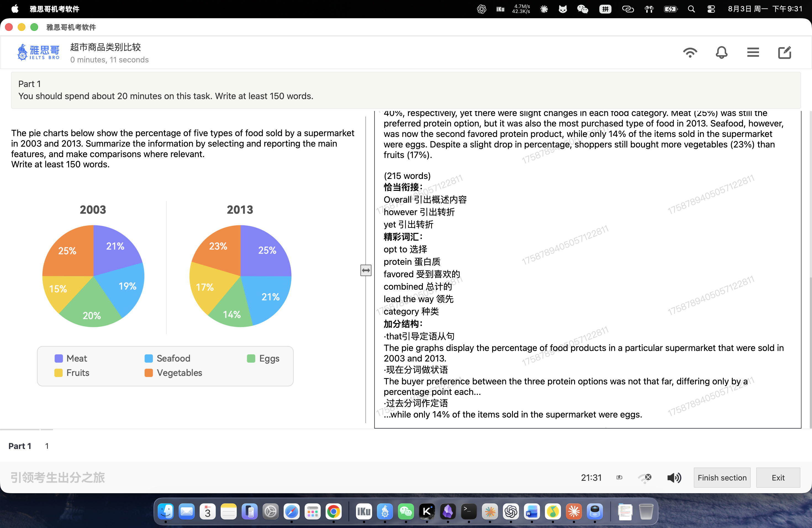Finish the current section

point(722,477)
